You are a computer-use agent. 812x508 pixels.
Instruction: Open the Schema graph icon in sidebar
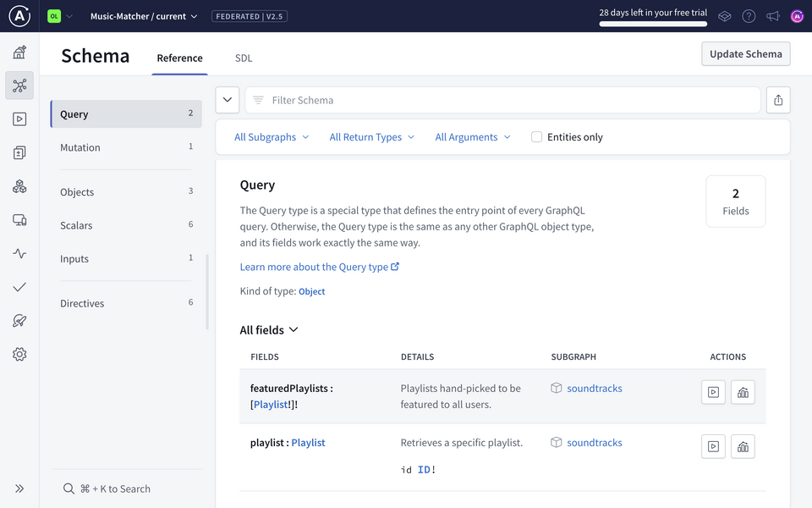(x=19, y=86)
